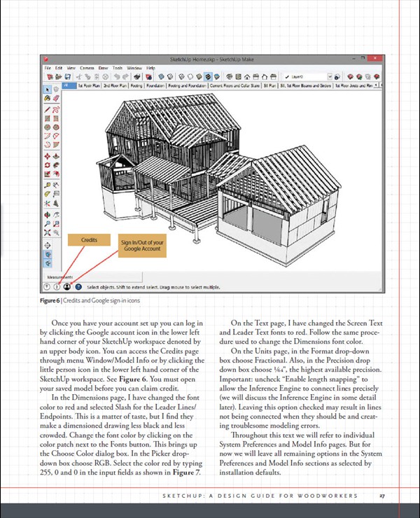The image size is (420, 518).
Task: Select the Orbit tool
Action: click(x=48, y=215)
